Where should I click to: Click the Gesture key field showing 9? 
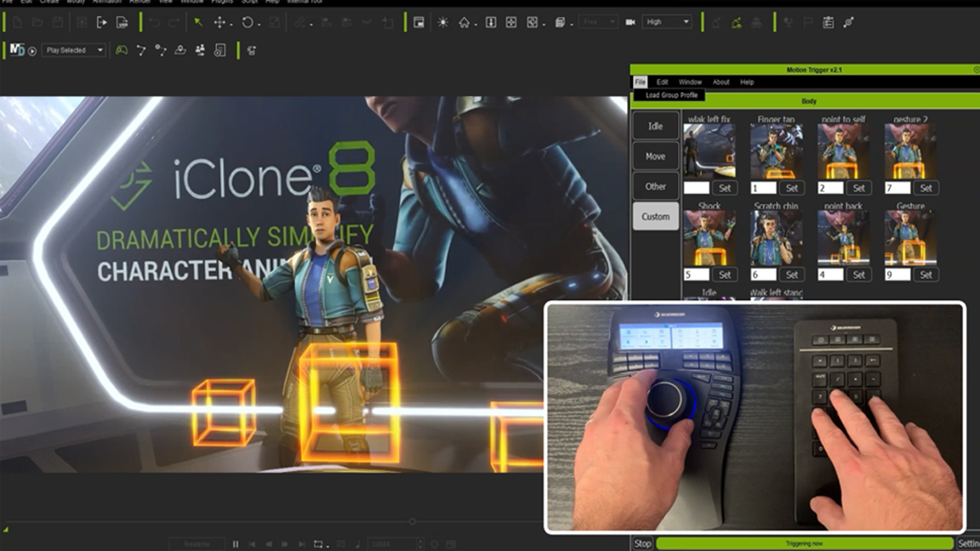pyautogui.click(x=897, y=275)
